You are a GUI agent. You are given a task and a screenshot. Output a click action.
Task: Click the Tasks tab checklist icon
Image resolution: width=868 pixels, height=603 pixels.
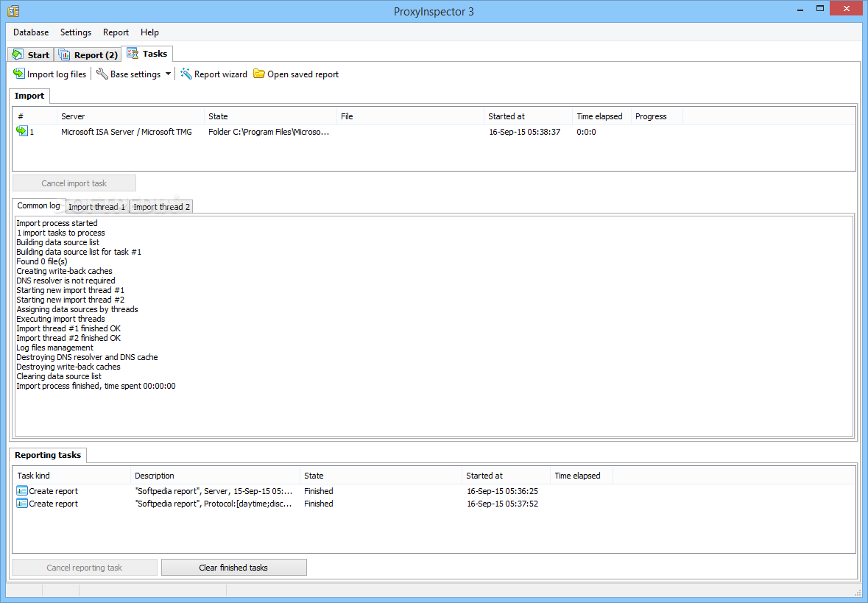tap(133, 53)
